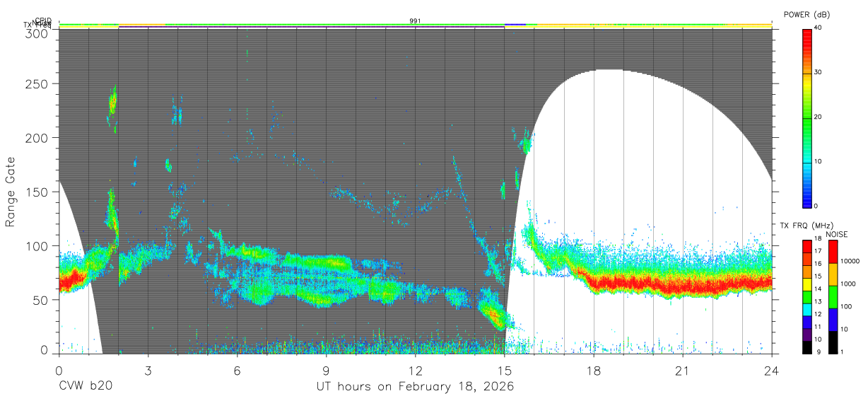Screen dimensions: 868x401
Task: Click the blue segment in the top noise strip
Action: click(515, 24)
